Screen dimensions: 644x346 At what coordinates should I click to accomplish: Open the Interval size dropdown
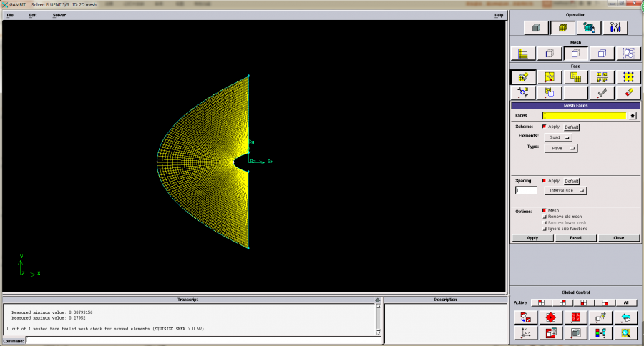pos(565,190)
